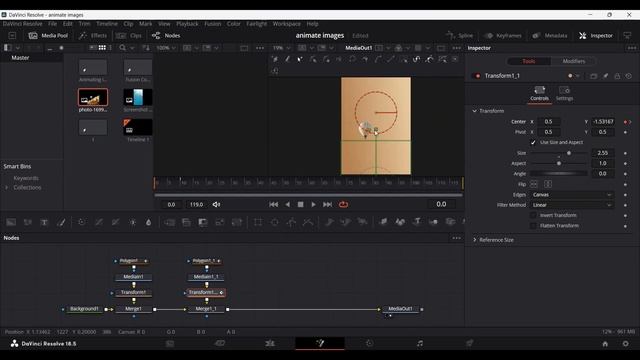The height and width of the screenshot is (360, 640).
Task: Open the Inspector options three-dot menu
Action: [x=632, y=48]
